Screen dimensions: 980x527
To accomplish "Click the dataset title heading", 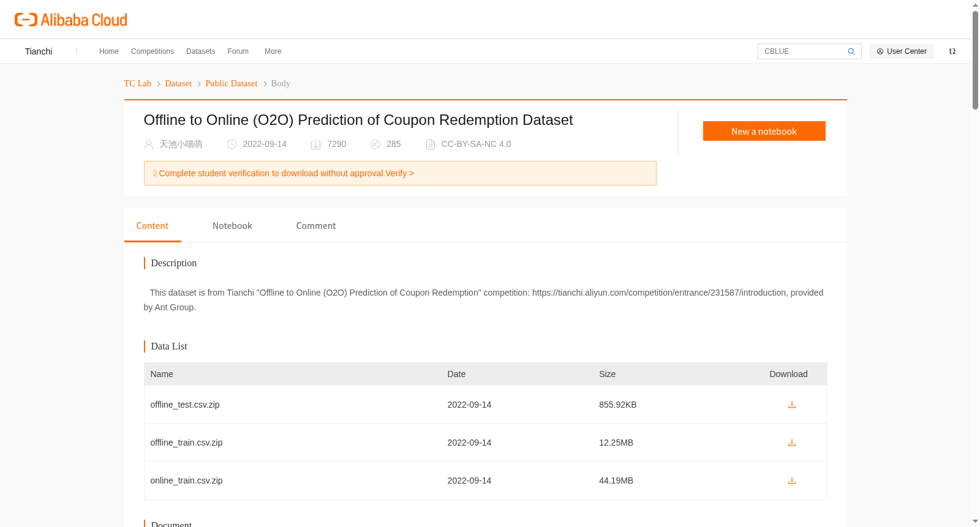I will [358, 120].
